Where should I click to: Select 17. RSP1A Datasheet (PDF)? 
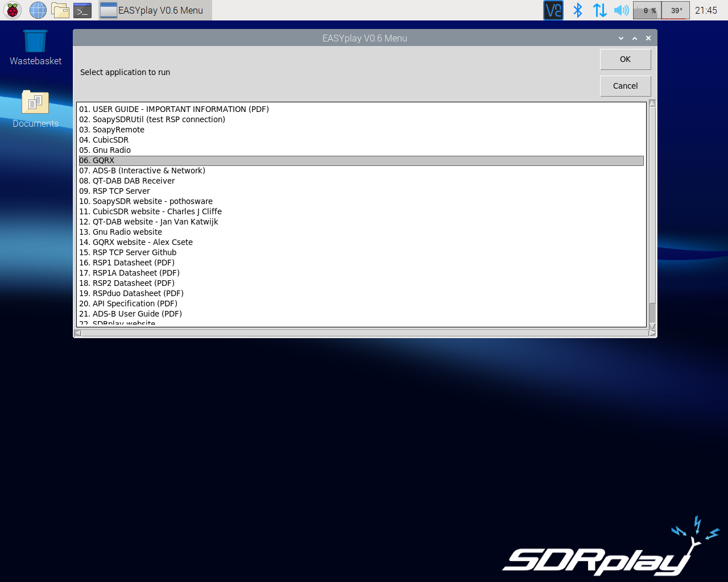361,273
